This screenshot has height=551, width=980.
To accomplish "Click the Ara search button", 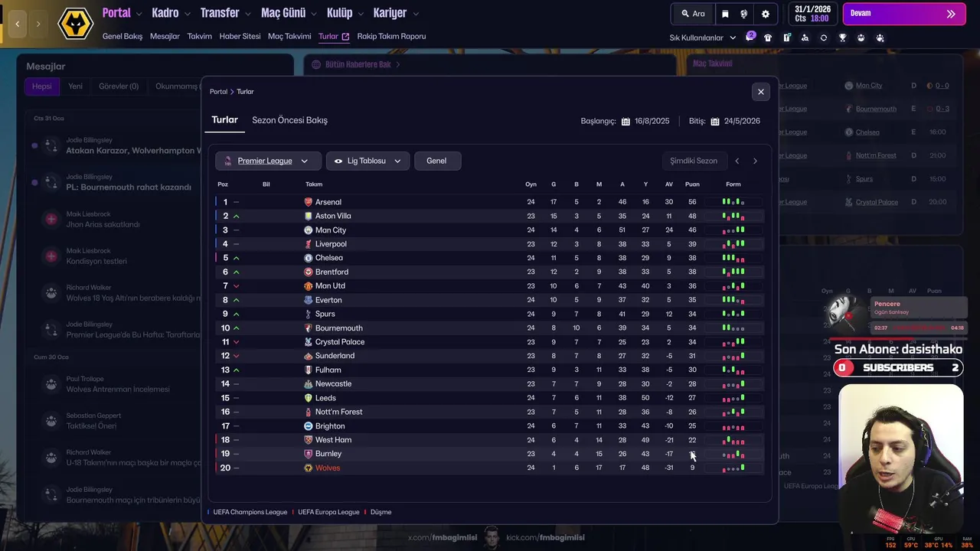I will [693, 14].
